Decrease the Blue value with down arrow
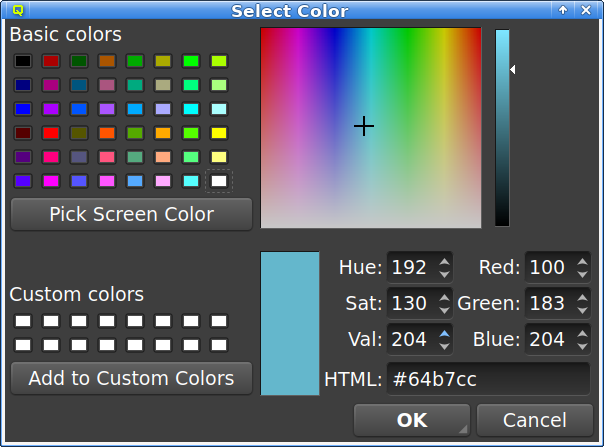Screen dimensions: 604x447 582,346
